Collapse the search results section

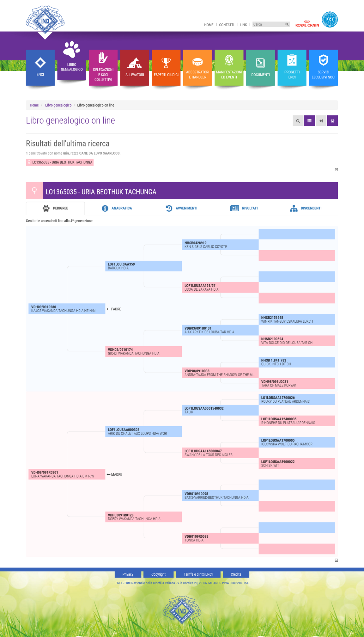click(337, 170)
